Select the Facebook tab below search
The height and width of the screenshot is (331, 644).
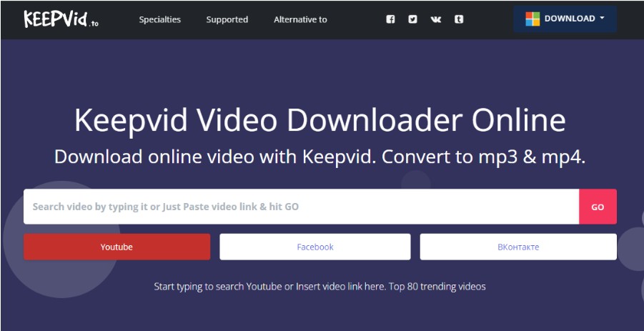(x=315, y=247)
